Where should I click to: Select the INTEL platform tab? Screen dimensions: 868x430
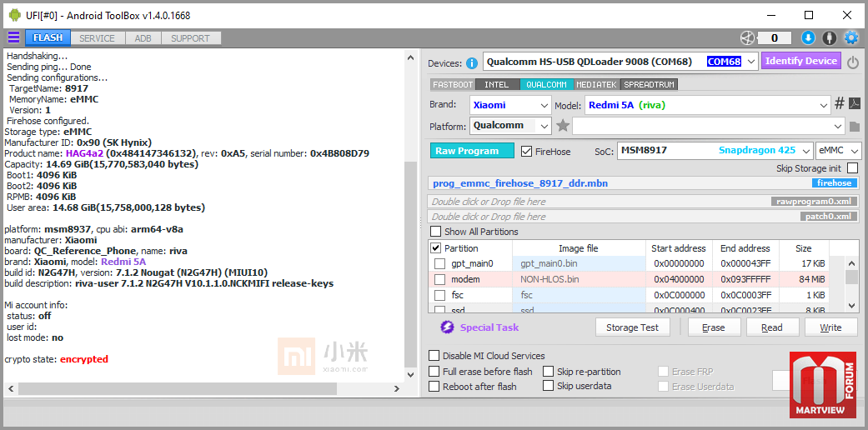point(497,85)
